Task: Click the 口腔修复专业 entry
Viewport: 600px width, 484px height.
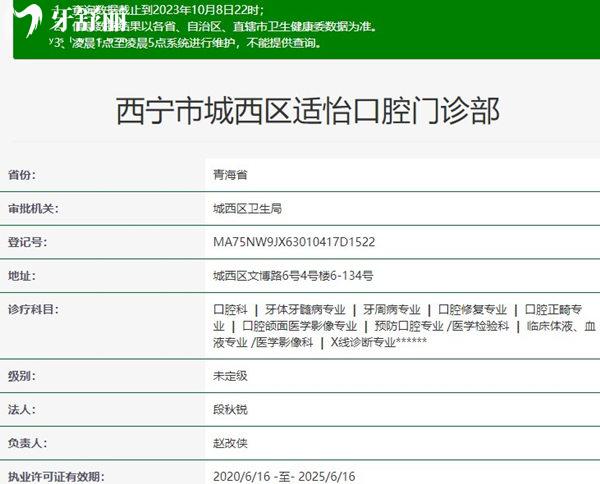Action: (472, 309)
